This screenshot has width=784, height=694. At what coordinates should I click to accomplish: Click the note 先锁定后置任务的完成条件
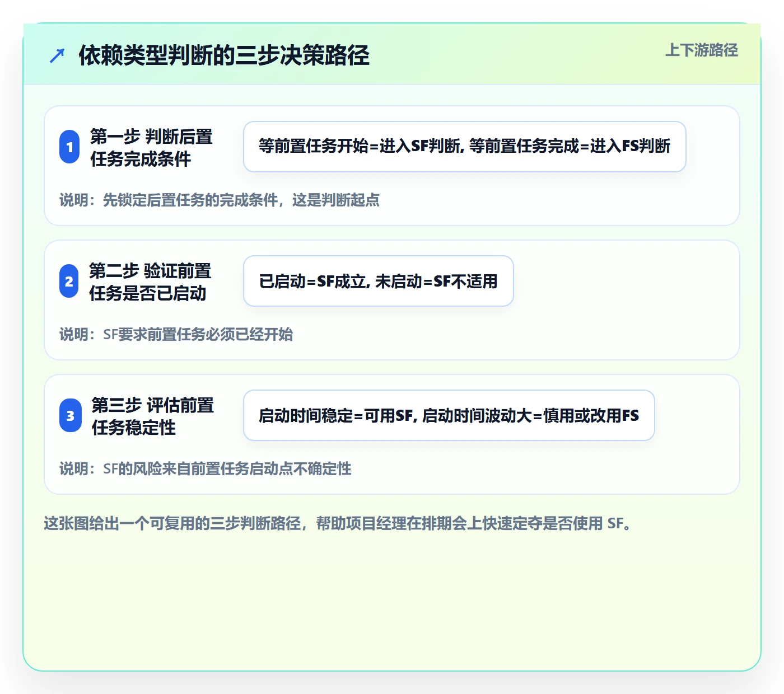click(x=220, y=200)
